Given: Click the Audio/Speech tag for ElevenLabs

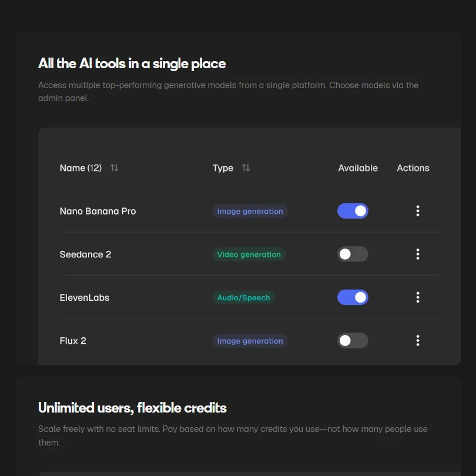Looking at the screenshot, I should click(243, 297).
